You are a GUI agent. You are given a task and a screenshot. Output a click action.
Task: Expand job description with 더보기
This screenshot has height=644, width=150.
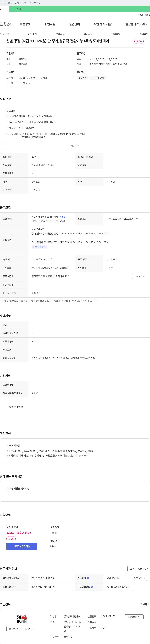point(74,145)
